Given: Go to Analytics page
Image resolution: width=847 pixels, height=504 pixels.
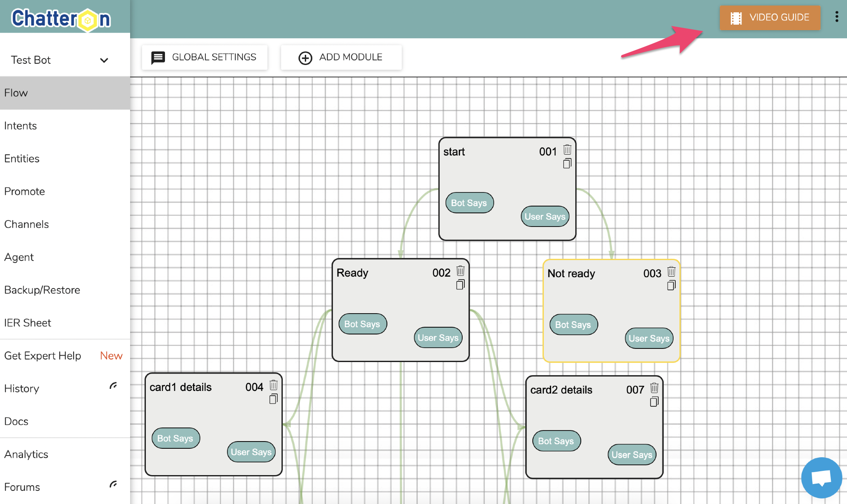Looking at the screenshot, I should (x=65, y=454).
